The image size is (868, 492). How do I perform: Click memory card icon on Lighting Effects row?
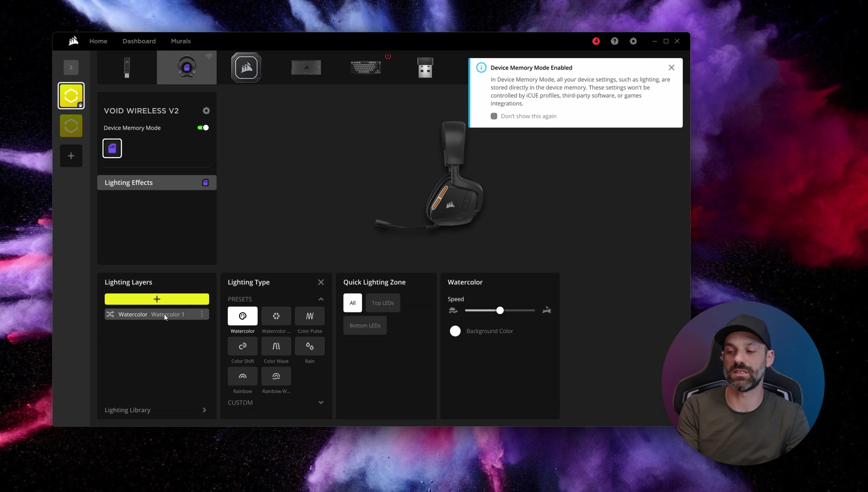coord(205,182)
